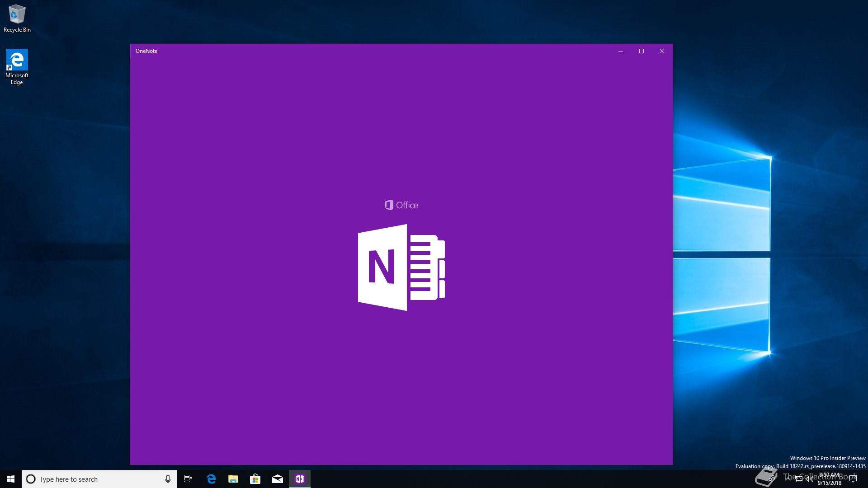Click the OneNote taskbar button

[300, 479]
